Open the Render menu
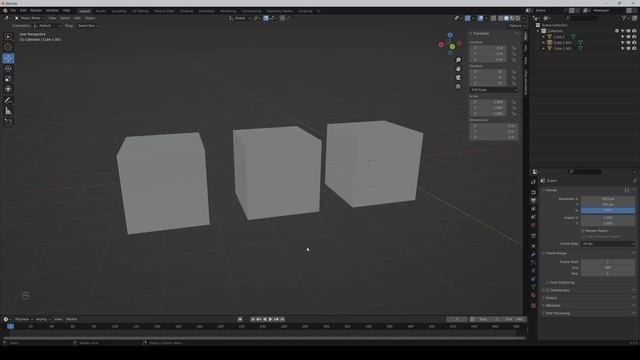This screenshot has height=360, width=640. [x=36, y=11]
